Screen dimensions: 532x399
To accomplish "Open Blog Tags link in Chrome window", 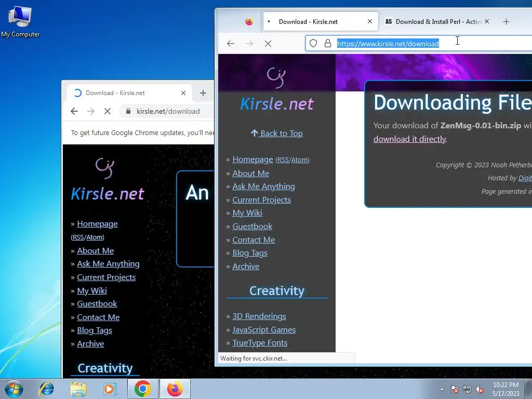I will (x=95, y=330).
